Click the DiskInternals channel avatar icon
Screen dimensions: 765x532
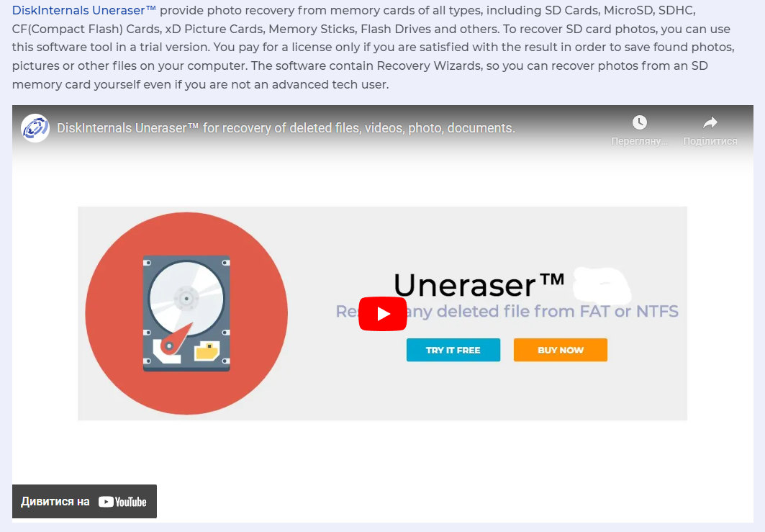tap(35, 128)
